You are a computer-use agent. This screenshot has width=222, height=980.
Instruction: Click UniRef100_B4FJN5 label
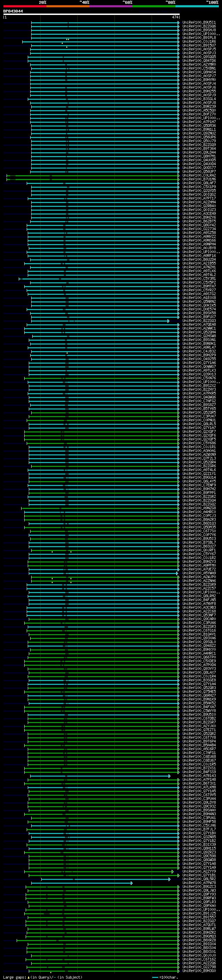pyautogui.click(x=199, y=600)
